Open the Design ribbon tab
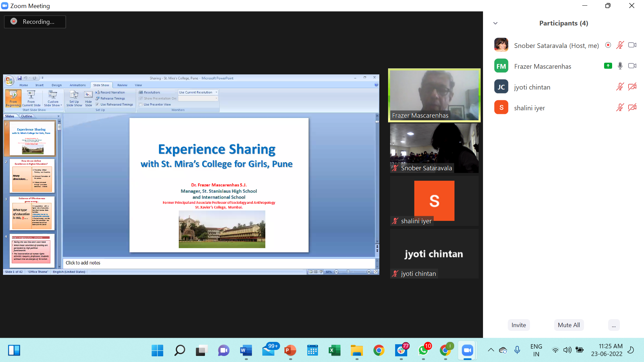The height and width of the screenshot is (362, 644). [x=57, y=85]
